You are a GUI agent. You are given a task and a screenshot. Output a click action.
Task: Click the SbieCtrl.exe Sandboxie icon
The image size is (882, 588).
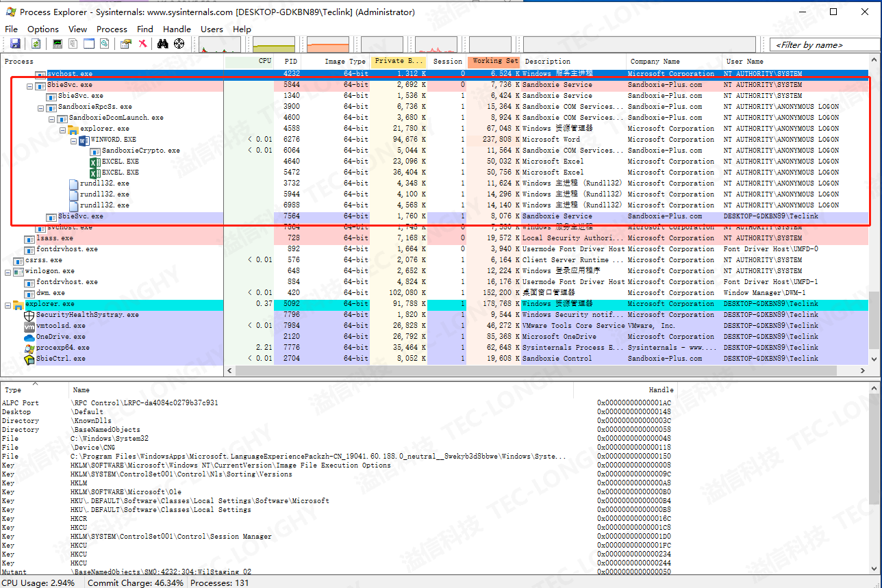tap(29, 359)
